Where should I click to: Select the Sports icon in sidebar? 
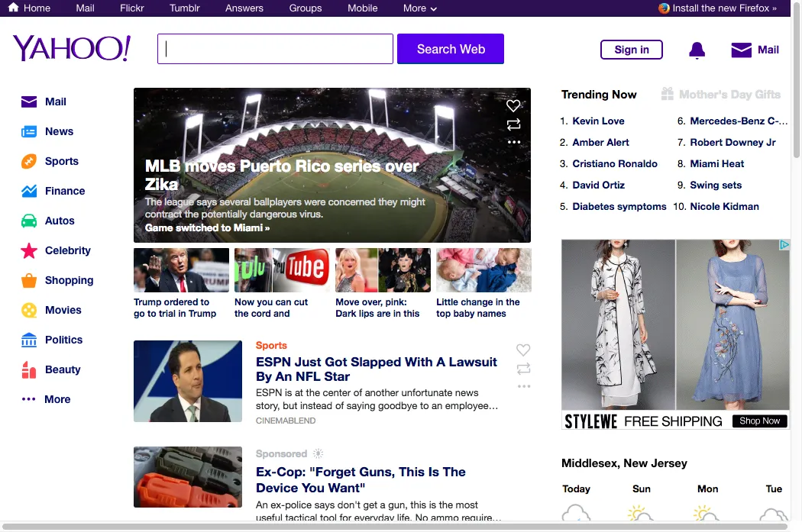(x=29, y=162)
